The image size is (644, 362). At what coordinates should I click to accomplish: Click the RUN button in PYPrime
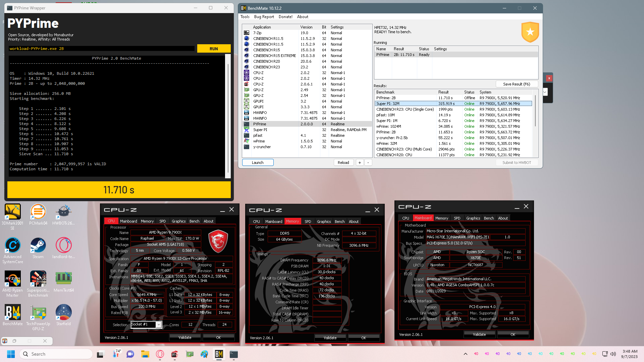214,49
